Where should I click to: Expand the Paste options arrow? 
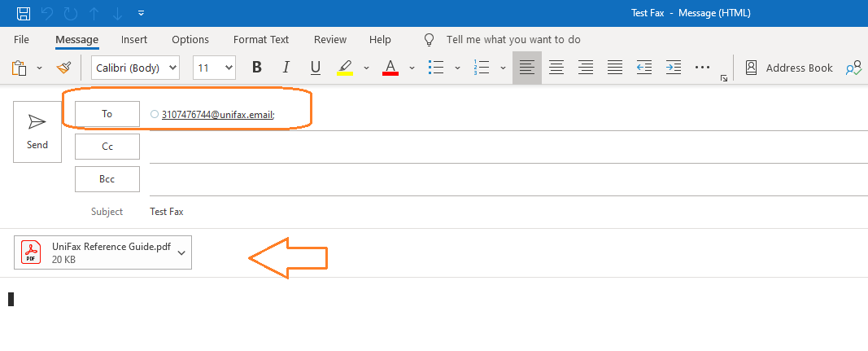39,68
